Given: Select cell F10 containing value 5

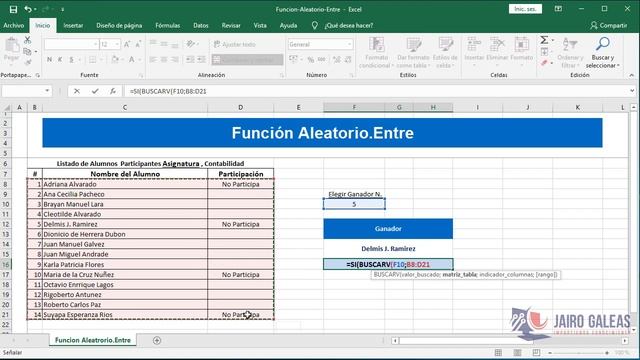Looking at the screenshot, I should (x=354, y=204).
